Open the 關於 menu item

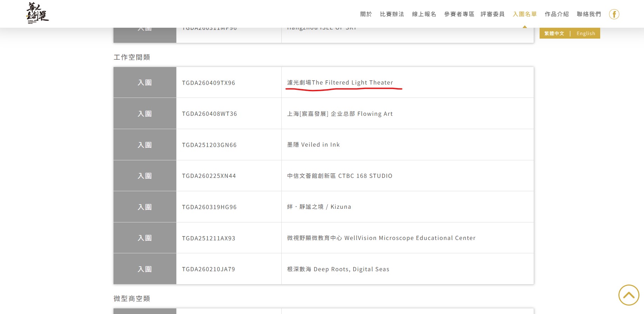pyautogui.click(x=366, y=14)
